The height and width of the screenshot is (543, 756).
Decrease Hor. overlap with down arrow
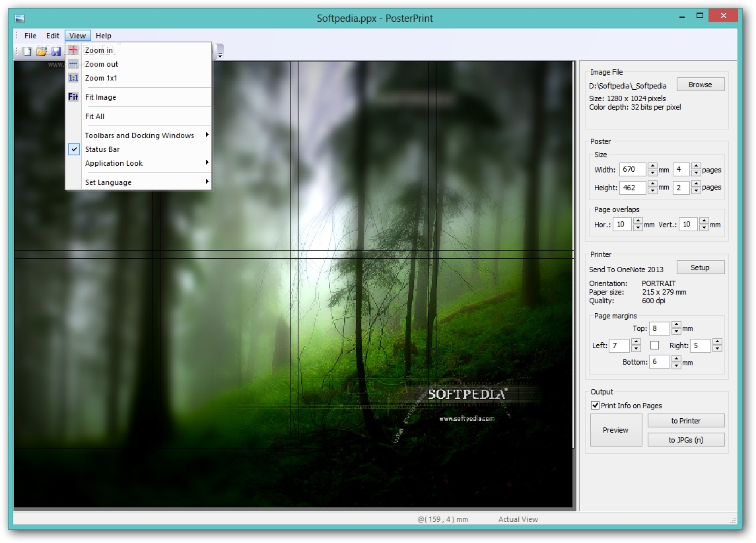[x=638, y=228]
